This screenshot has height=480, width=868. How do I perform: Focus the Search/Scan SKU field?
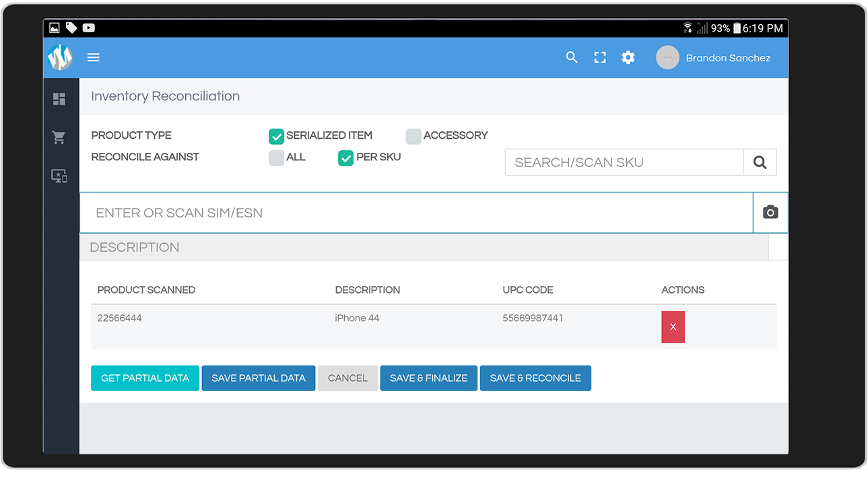coord(624,162)
